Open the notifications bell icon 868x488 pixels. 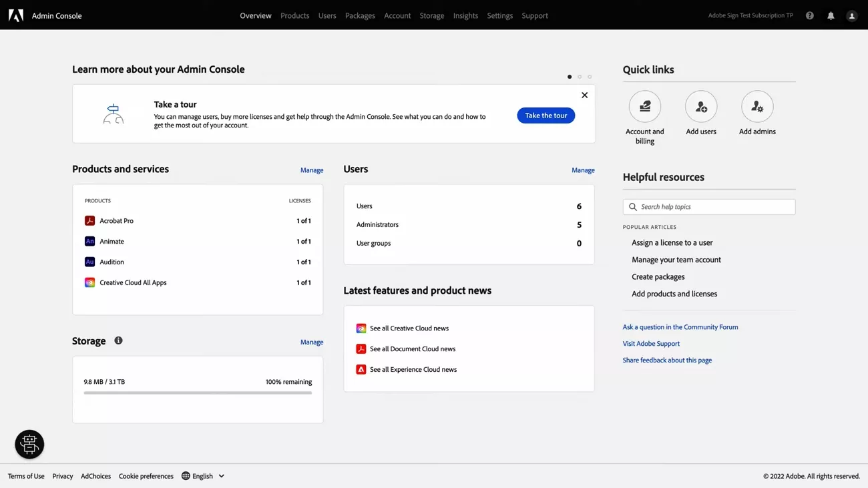[831, 15]
